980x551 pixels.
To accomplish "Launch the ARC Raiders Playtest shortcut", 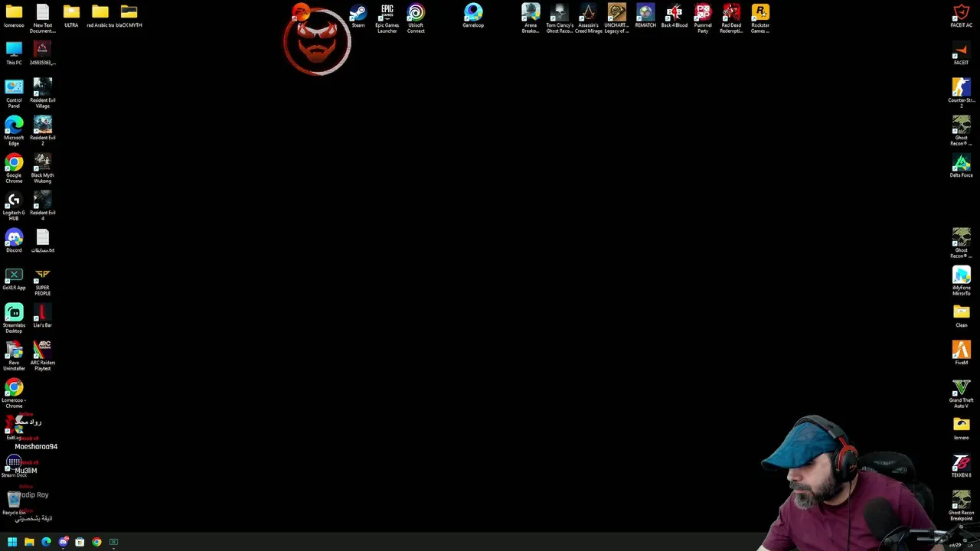I will click(42, 357).
